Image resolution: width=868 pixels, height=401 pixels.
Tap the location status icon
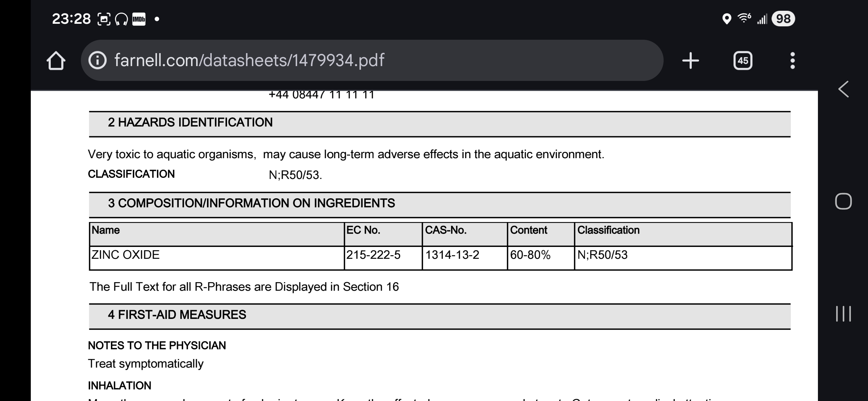(x=727, y=19)
